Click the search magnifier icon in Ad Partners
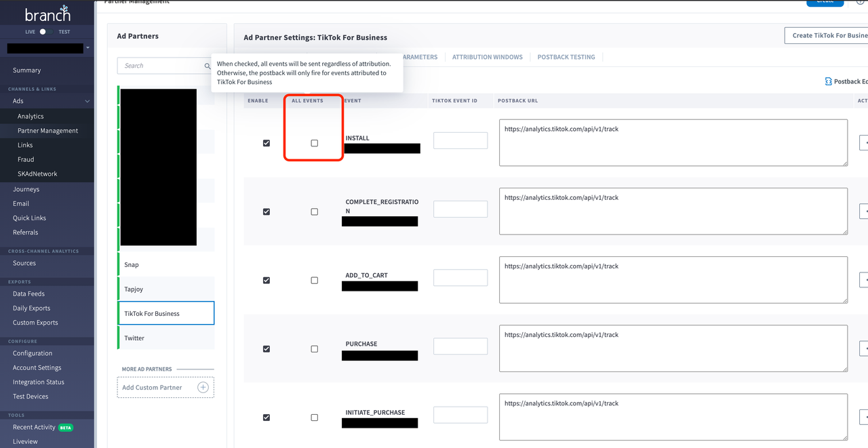This screenshot has width=868, height=448. coord(208,66)
